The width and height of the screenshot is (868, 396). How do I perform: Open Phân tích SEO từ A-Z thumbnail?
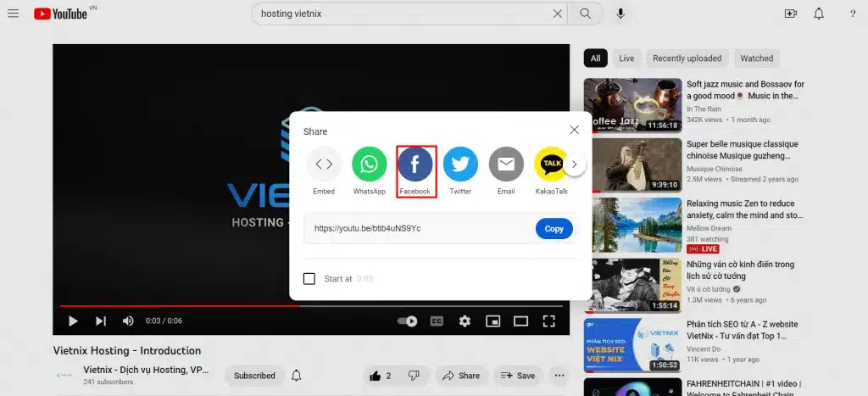pyautogui.click(x=632, y=345)
